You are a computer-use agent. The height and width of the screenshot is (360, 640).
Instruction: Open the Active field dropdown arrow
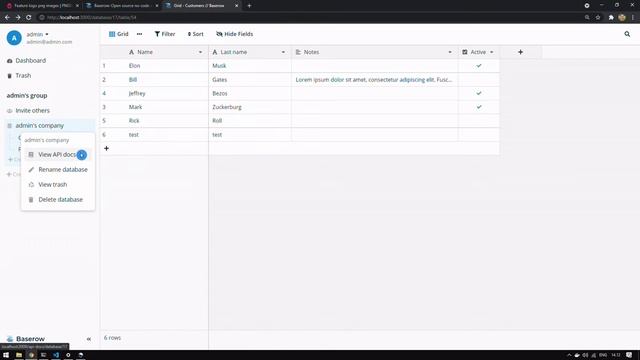click(491, 52)
